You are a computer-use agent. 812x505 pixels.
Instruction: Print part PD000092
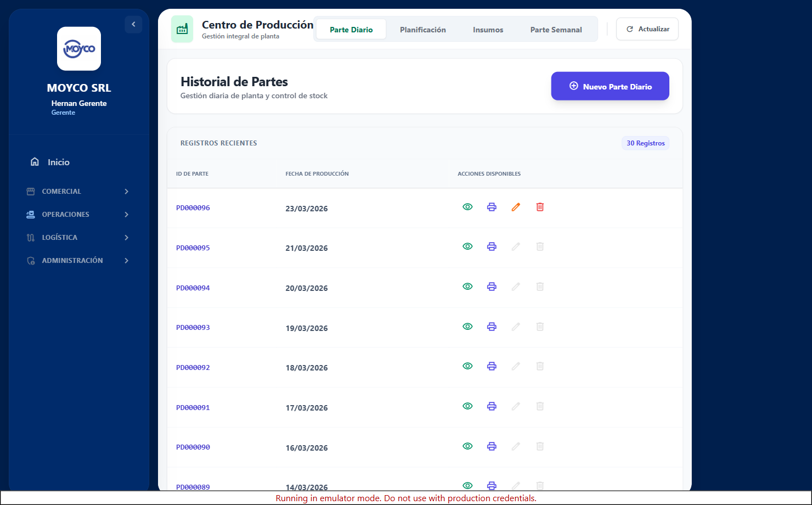pyautogui.click(x=492, y=366)
